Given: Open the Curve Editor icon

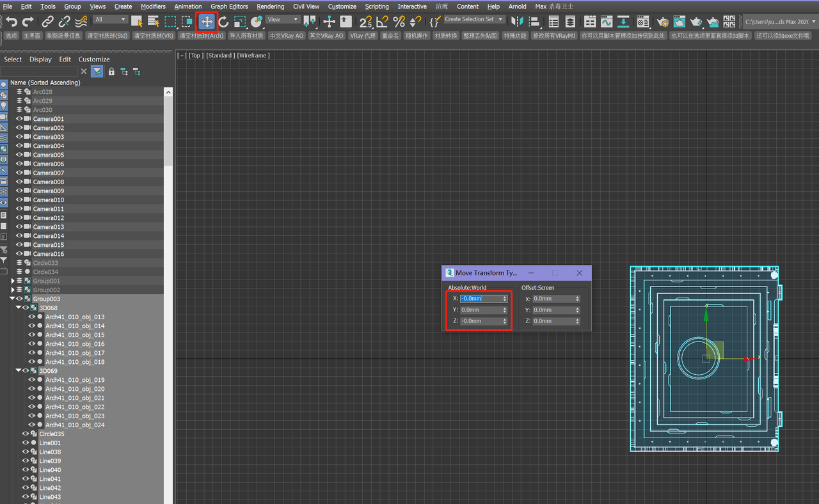Looking at the screenshot, I should [606, 22].
